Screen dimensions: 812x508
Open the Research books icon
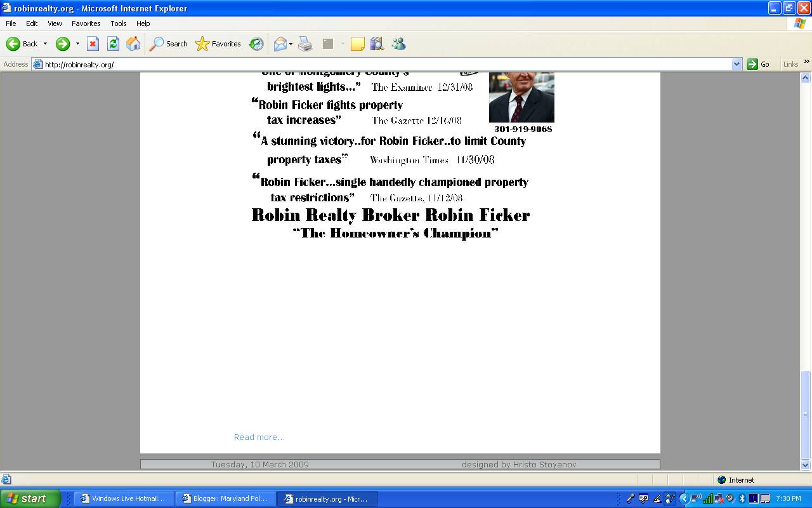(x=377, y=44)
